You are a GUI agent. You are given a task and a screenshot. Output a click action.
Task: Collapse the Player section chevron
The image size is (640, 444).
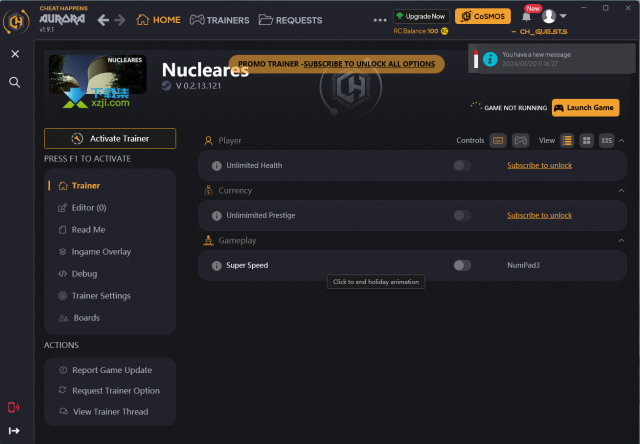coord(620,141)
